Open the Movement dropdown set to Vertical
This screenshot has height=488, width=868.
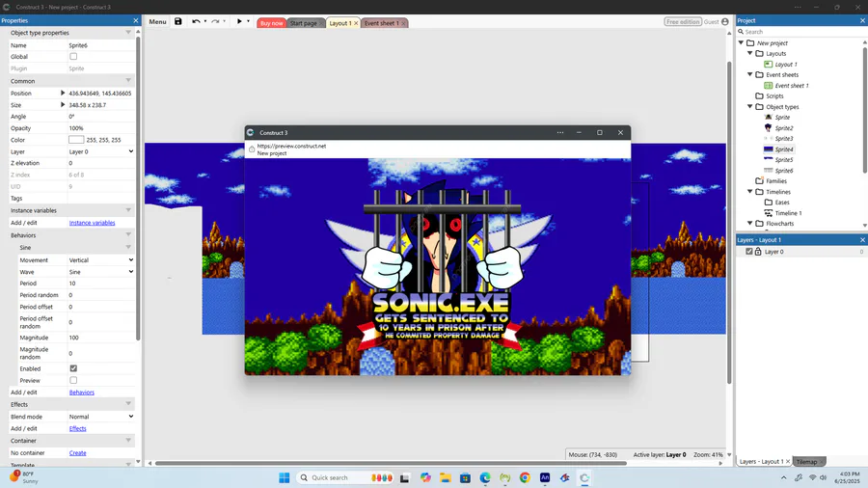[100, 260]
